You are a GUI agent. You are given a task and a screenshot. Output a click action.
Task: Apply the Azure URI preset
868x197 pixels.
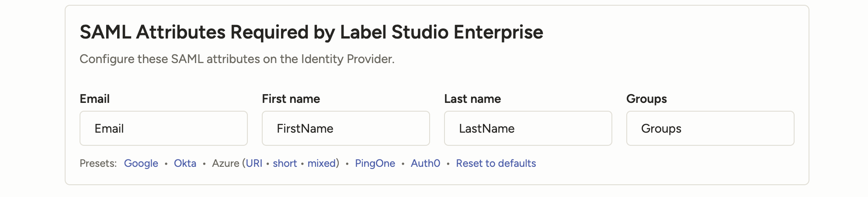point(254,163)
